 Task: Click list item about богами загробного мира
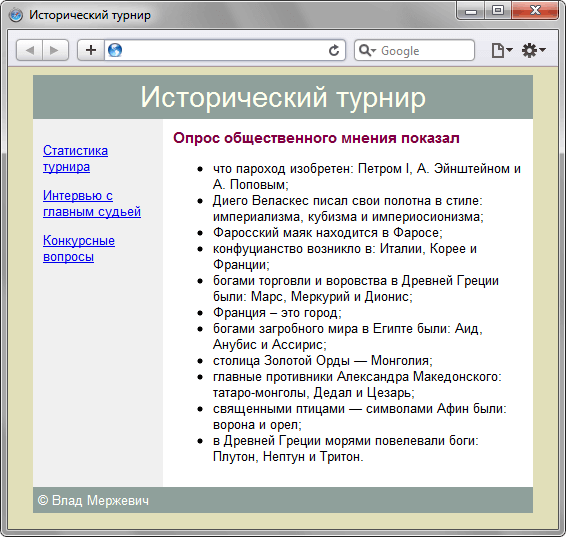348,336
